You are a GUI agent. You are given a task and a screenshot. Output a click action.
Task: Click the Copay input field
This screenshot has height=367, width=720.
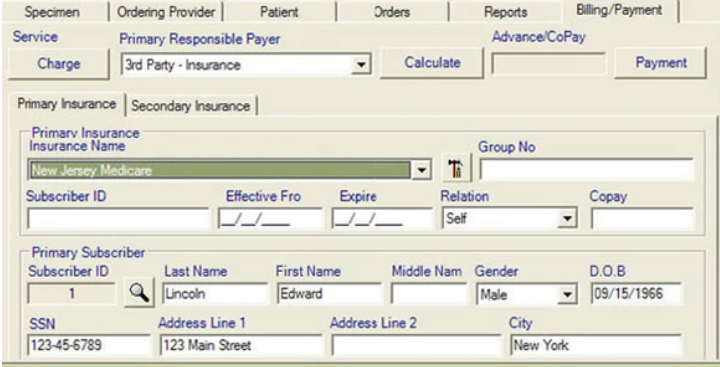click(642, 218)
